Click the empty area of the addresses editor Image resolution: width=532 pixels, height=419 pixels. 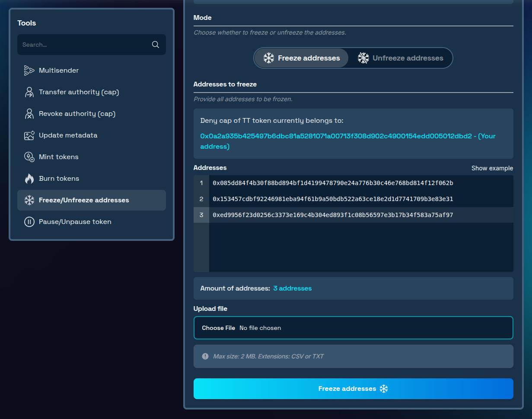pos(361,247)
